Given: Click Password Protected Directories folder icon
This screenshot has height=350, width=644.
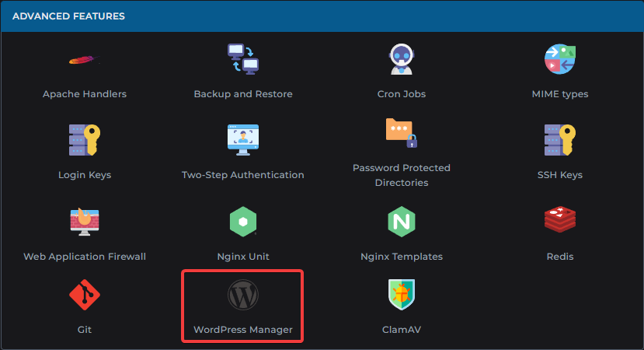Looking at the screenshot, I should point(402,133).
